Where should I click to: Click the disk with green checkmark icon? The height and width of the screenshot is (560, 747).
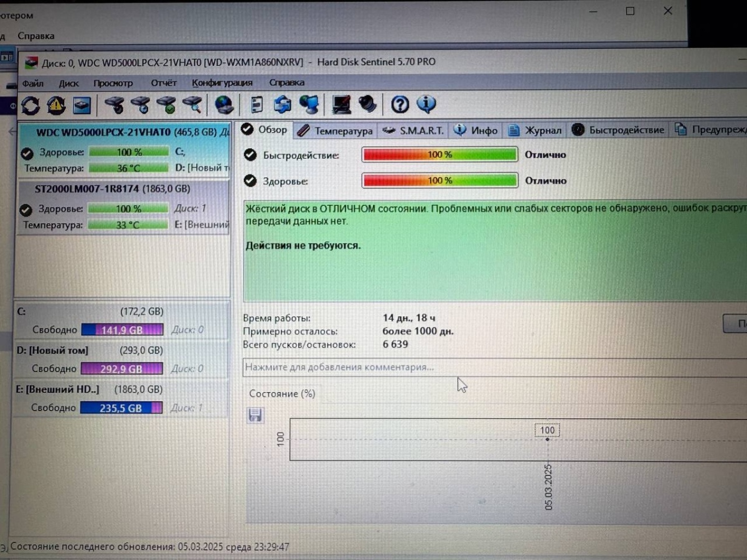(x=166, y=105)
